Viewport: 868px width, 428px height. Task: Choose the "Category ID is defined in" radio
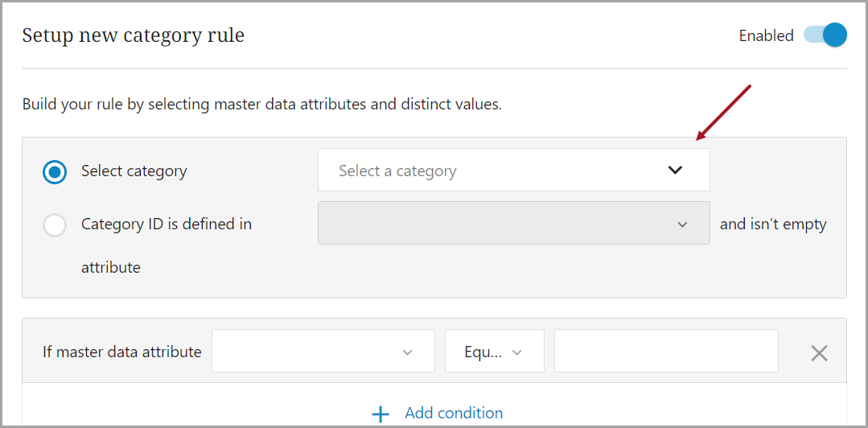click(55, 225)
